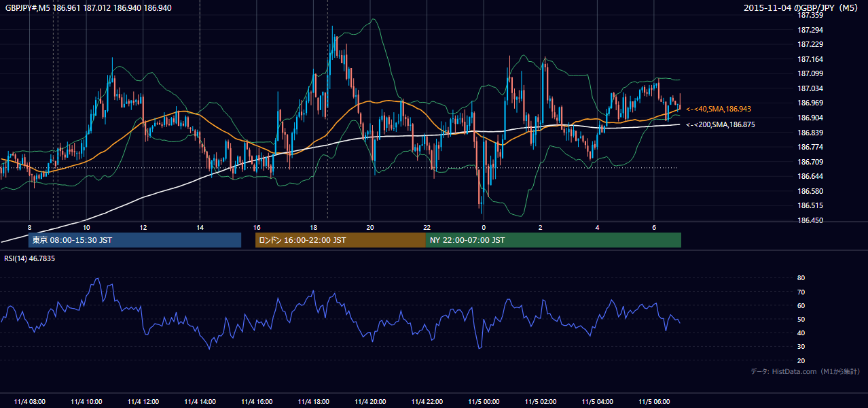Click the 11/4 18:00 time axis label
Viewport: 868px width, 408px height.
tap(313, 401)
